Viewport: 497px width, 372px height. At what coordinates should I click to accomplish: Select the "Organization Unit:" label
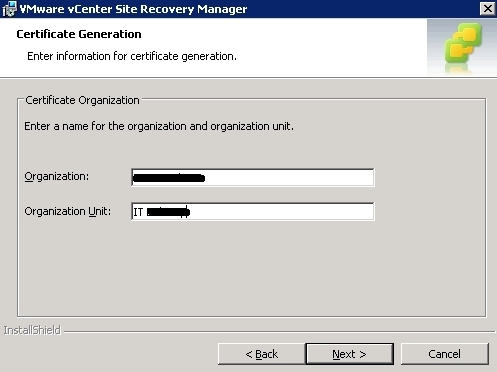click(68, 211)
